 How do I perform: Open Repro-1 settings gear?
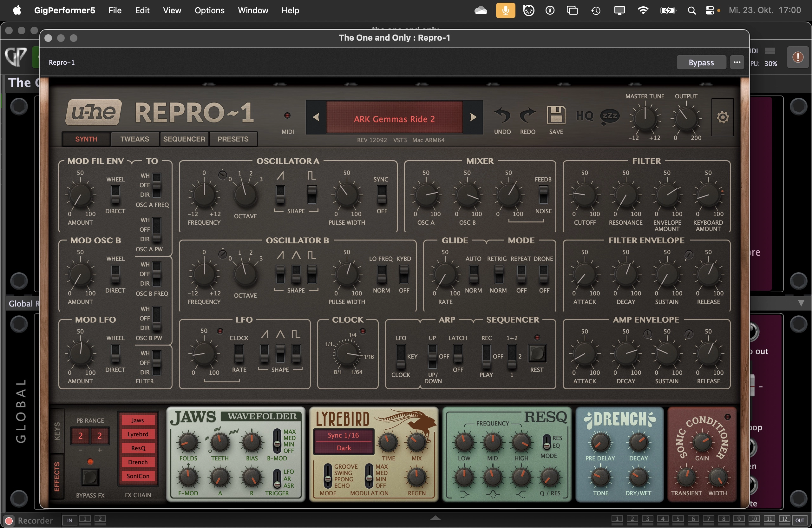coord(722,117)
